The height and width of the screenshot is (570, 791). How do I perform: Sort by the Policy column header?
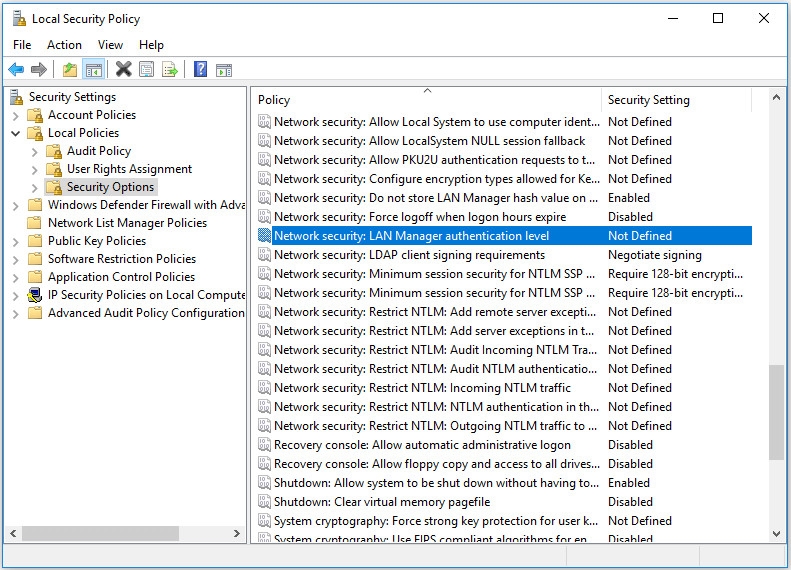coord(427,100)
